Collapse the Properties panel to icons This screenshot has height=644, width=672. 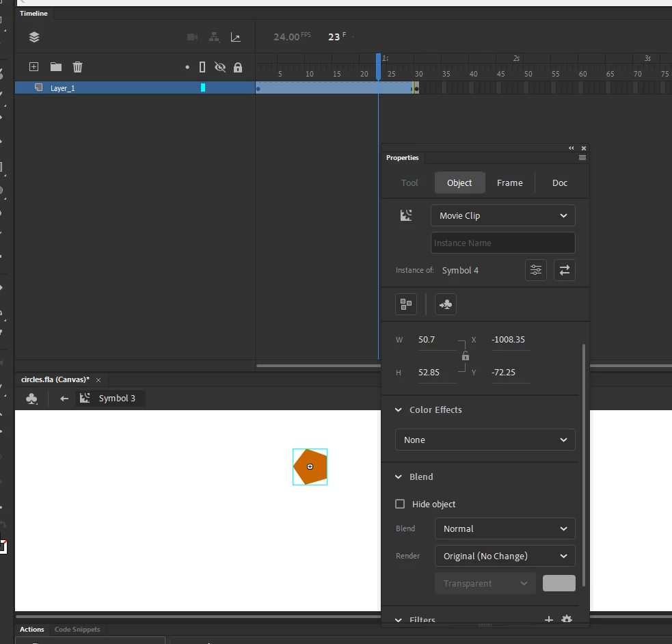click(572, 148)
